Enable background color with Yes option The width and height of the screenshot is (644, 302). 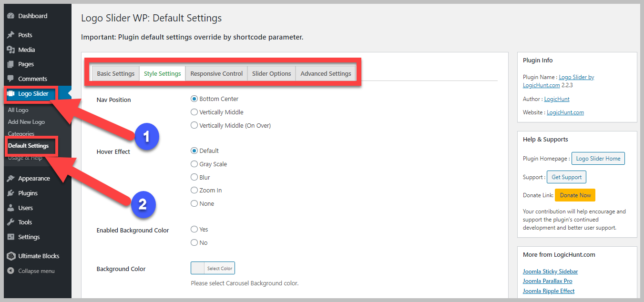194,230
